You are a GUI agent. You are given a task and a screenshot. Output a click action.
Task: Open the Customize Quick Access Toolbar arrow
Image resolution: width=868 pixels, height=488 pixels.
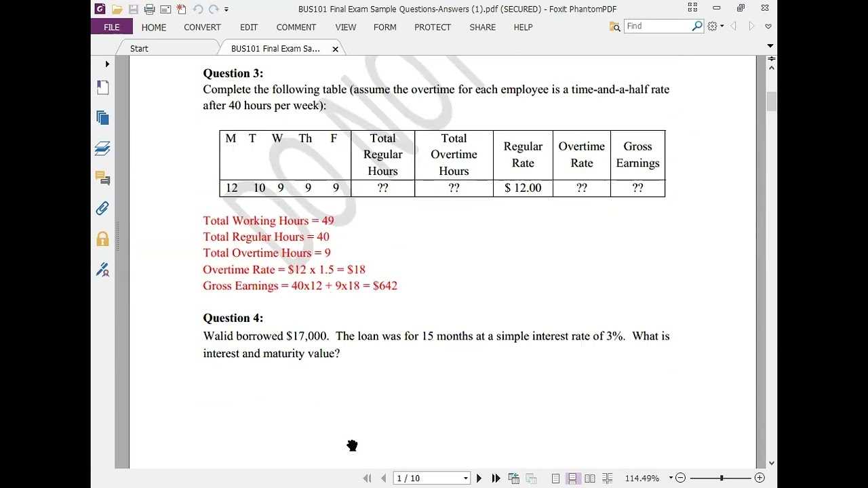pyautogui.click(x=226, y=9)
